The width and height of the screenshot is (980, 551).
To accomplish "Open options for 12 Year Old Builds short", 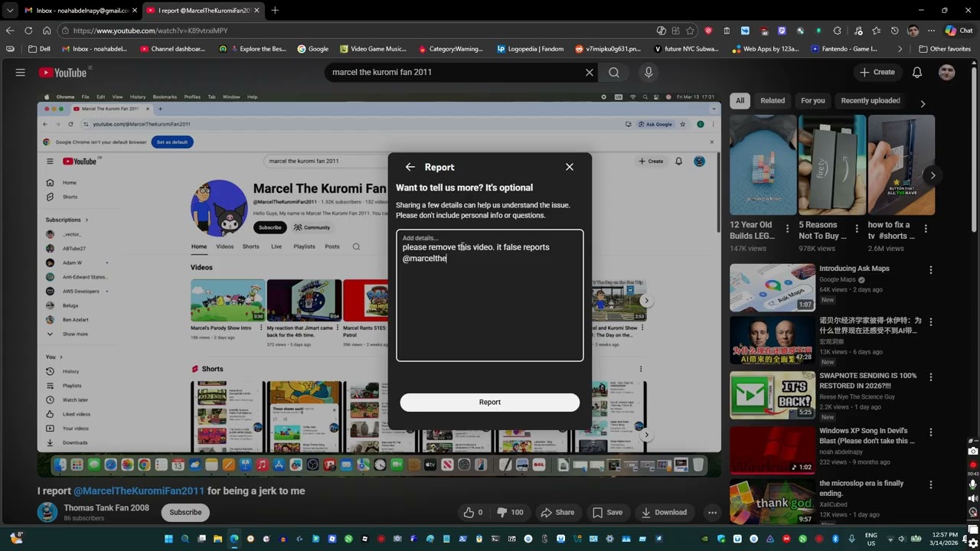I will click(787, 229).
